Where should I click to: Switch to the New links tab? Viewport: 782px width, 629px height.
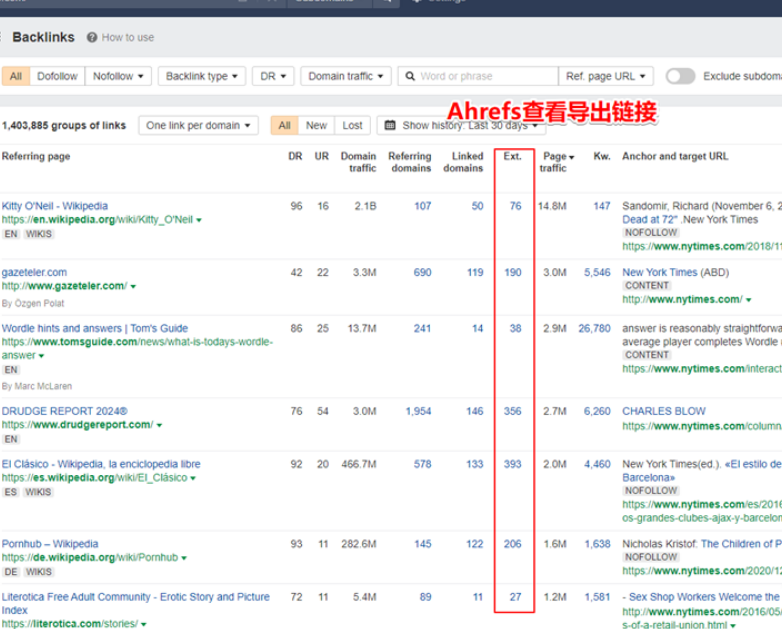pyautogui.click(x=316, y=126)
